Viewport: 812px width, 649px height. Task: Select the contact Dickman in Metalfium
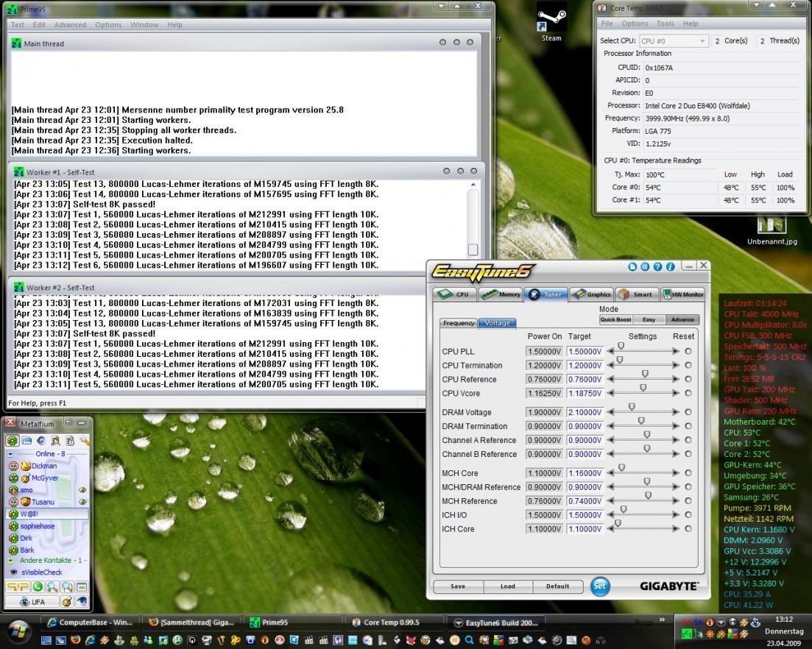44,466
